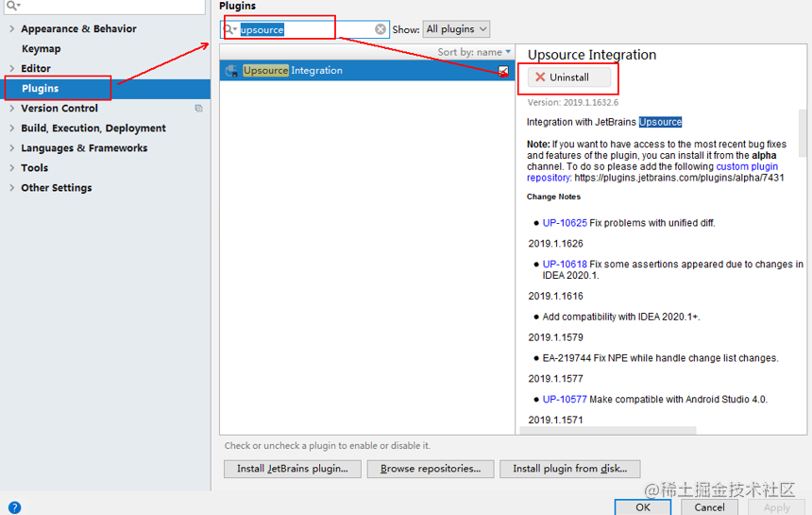Image resolution: width=812 pixels, height=515 pixels.
Task: Expand the Tools settings node
Action: (x=11, y=168)
